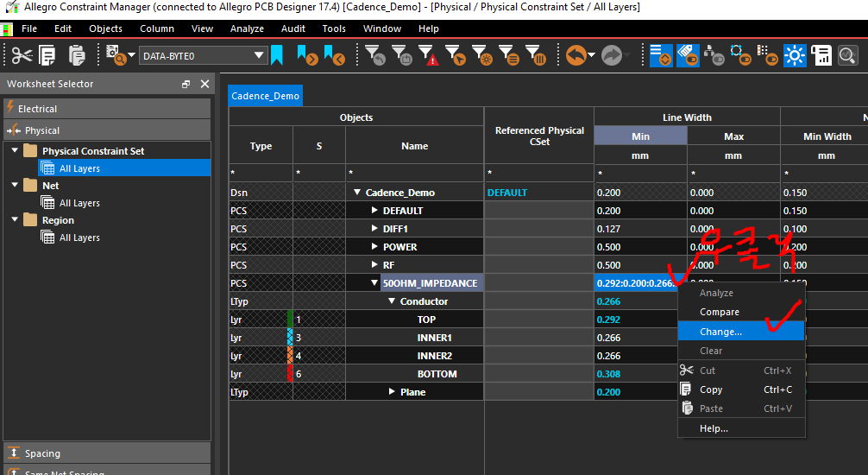Viewport: 868px width, 475px height.
Task: Expand the POWER PCS row
Action: [374, 247]
